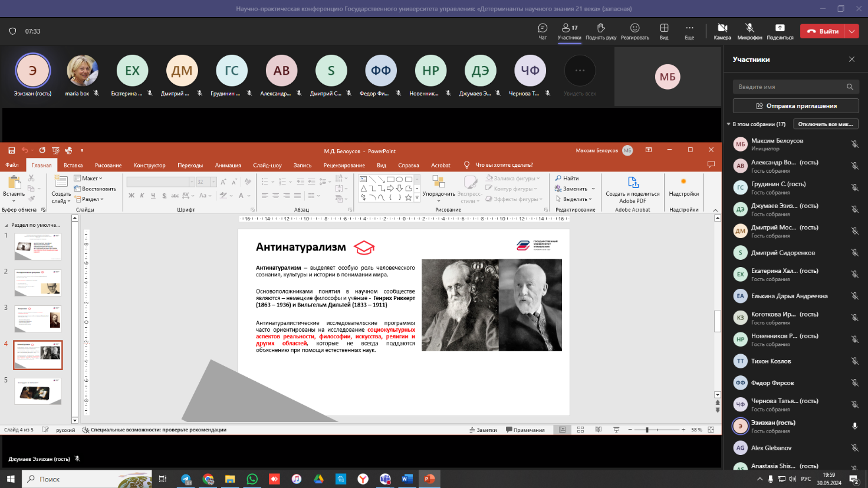Open the reactions menu
The width and height of the screenshot is (868, 488).
click(x=634, y=31)
